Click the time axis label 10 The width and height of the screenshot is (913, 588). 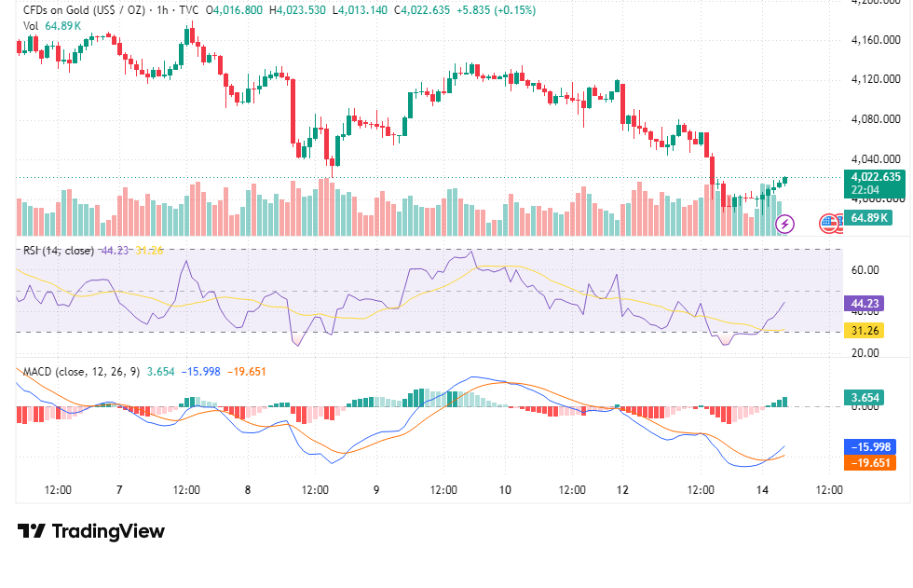pyautogui.click(x=505, y=489)
